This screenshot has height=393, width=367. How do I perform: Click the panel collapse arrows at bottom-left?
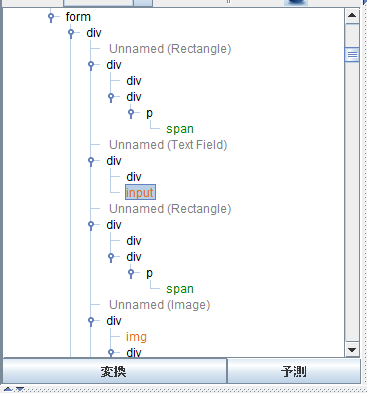point(14,389)
